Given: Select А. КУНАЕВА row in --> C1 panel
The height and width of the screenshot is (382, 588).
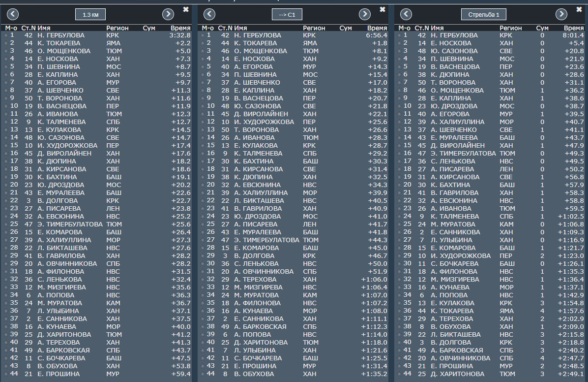Looking at the screenshot, I should 294,311.
